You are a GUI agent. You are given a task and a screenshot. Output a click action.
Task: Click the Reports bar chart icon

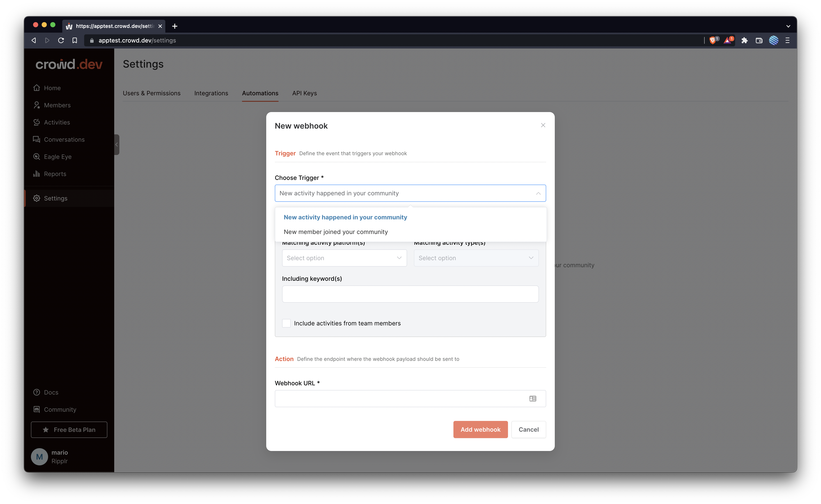[37, 174]
